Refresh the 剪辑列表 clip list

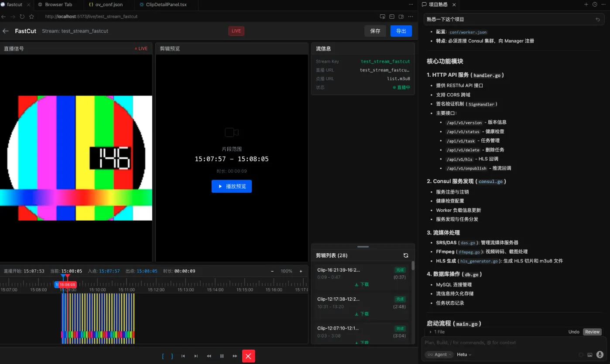click(406, 255)
